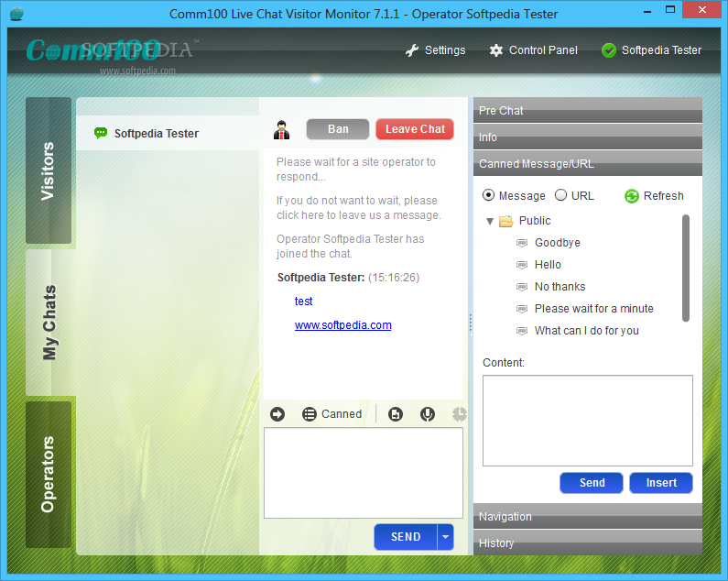Select the URL radio button
This screenshot has height=581, width=728.
[x=560, y=195]
